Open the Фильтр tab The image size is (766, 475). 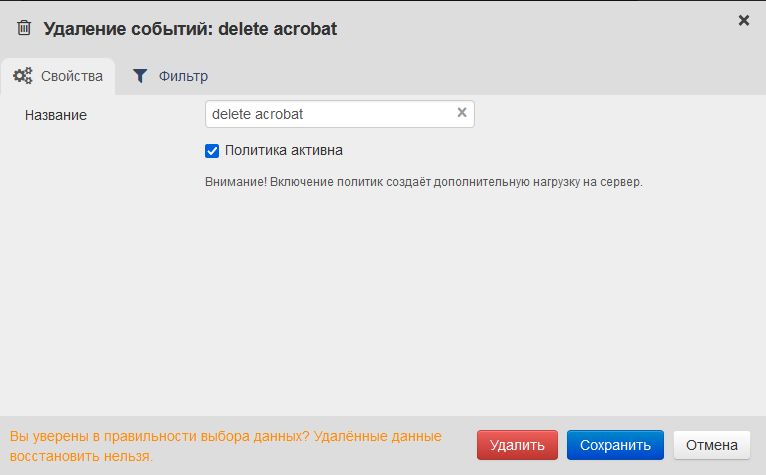pyautogui.click(x=183, y=76)
